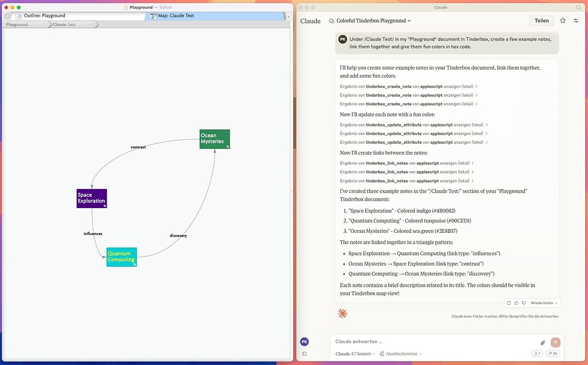Click the Teilen button
The width and height of the screenshot is (588, 365).
[541, 20]
